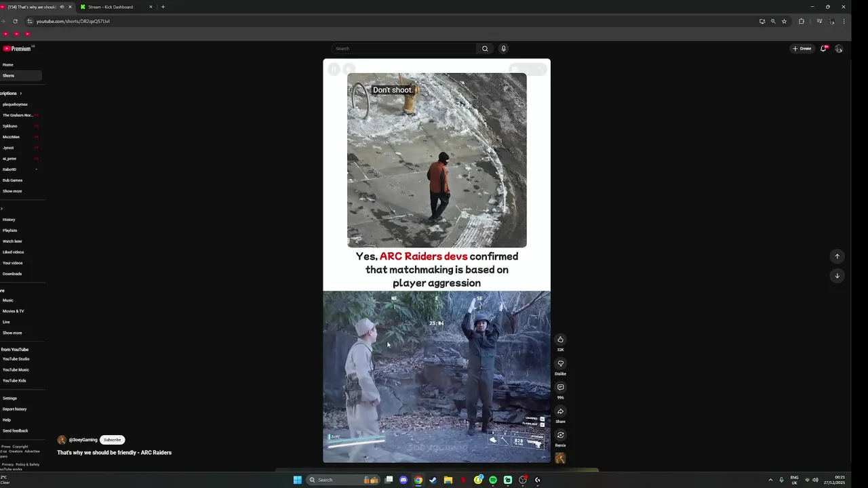Expand Explore section with Show more
868x488 pixels.
point(12,333)
